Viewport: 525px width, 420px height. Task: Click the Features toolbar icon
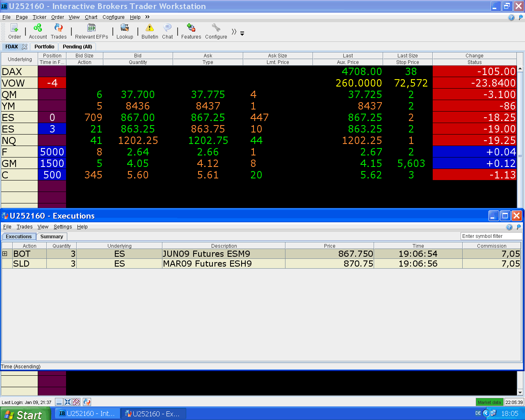(191, 31)
